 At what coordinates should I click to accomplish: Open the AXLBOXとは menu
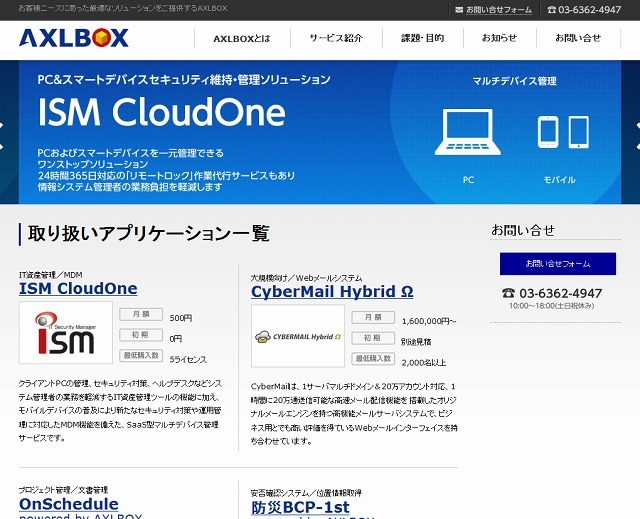tap(242, 38)
